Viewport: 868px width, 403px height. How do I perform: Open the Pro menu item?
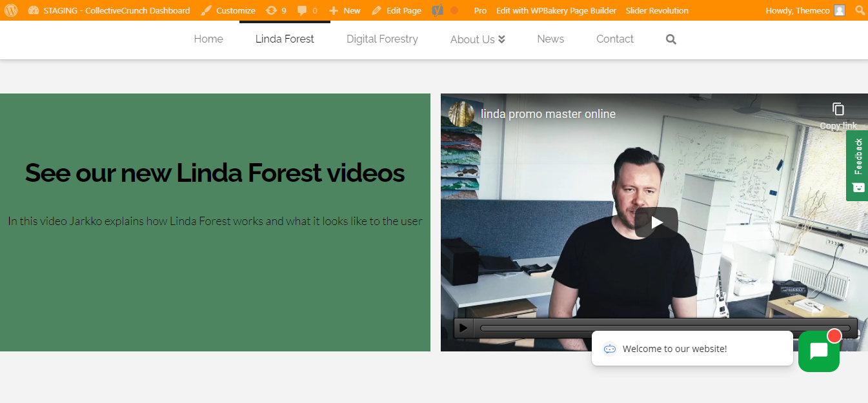tap(480, 10)
